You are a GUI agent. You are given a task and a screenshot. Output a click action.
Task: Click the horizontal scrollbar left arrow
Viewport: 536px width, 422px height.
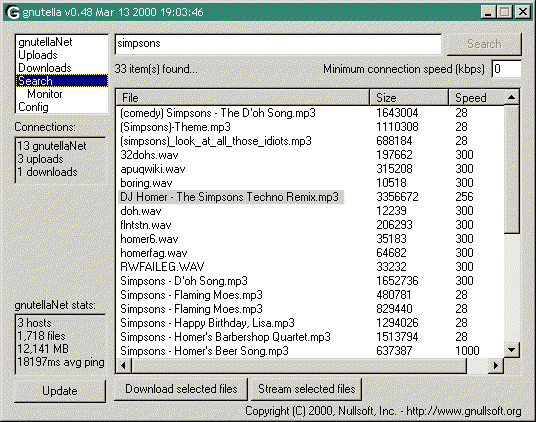(x=123, y=366)
